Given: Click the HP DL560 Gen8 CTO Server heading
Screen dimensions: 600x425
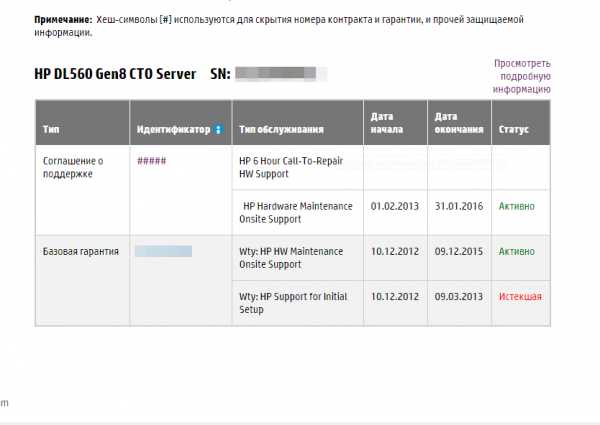Looking at the screenshot, I should [x=115, y=74].
